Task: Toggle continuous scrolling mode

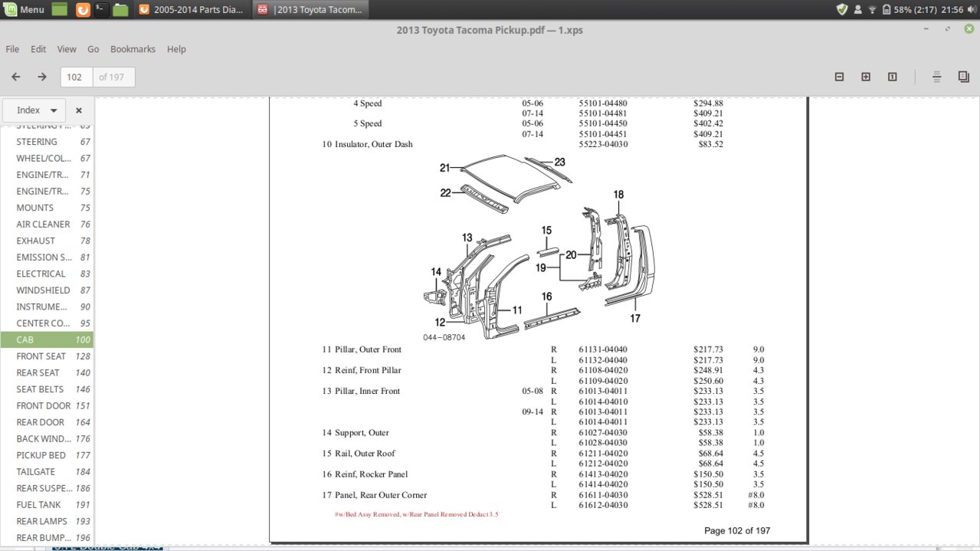Action: 936,77
